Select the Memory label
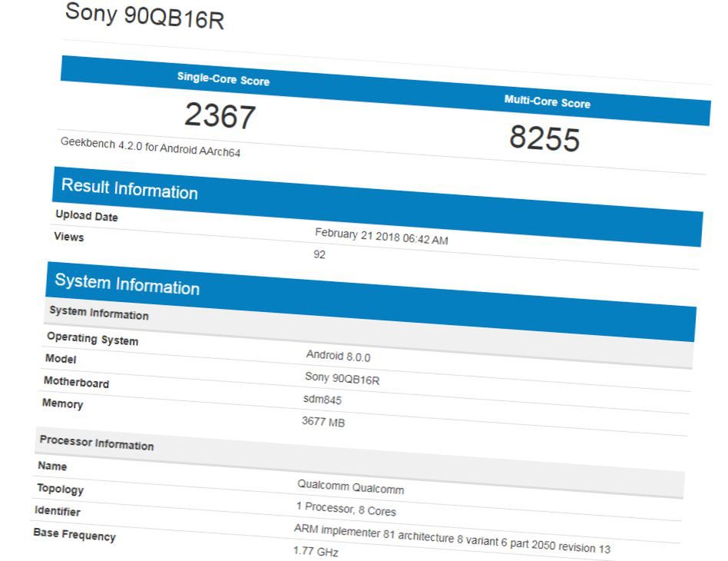The image size is (728, 561). (x=63, y=403)
